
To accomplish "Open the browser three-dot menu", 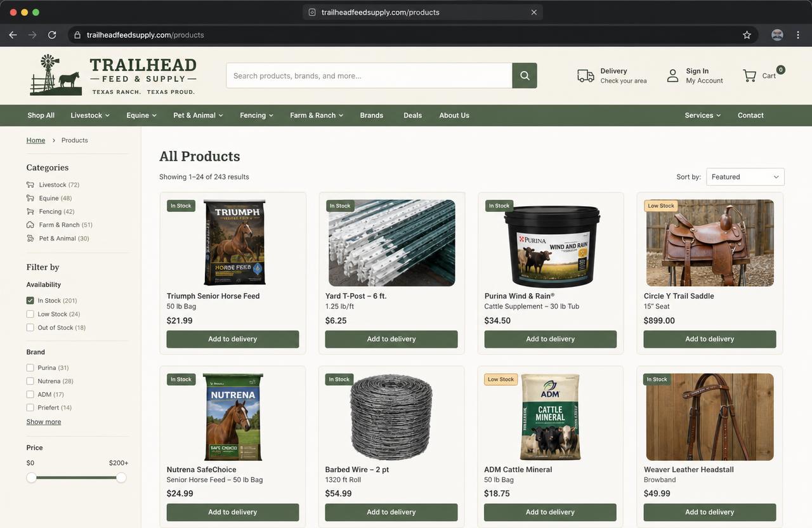I will pos(798,35).
